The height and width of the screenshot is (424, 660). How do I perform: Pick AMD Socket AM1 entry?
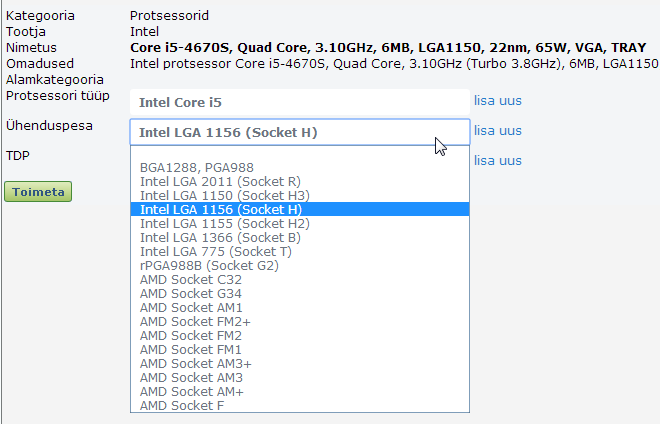pyautogui.click(x=300, y=307)
